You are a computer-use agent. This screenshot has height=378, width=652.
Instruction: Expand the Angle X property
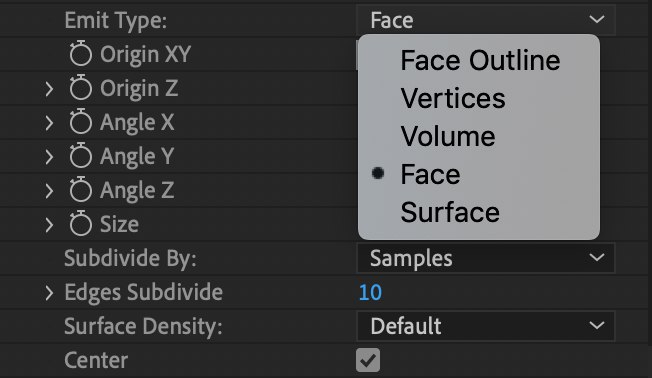click(x=49, y=123)
